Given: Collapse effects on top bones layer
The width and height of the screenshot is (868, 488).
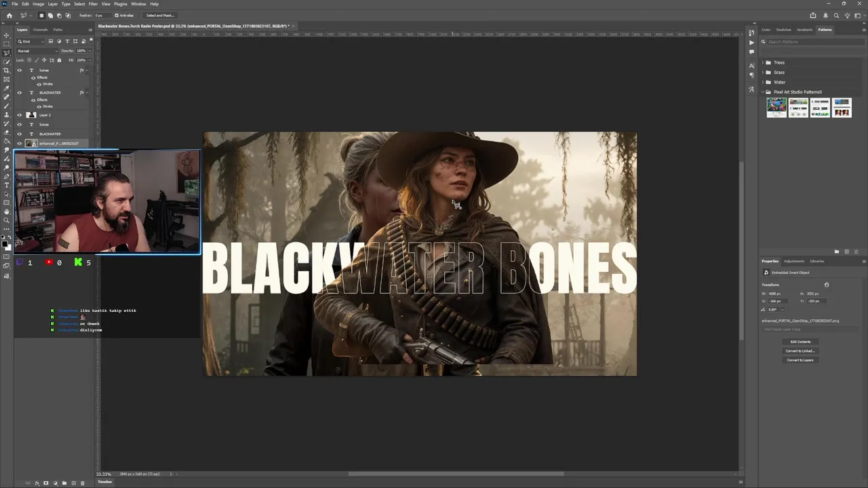Looking at the screenshot, I should click(88, 70).
